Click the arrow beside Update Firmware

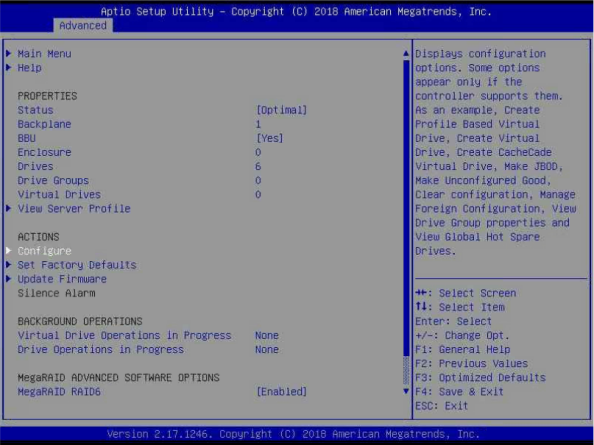coord(8,279)
